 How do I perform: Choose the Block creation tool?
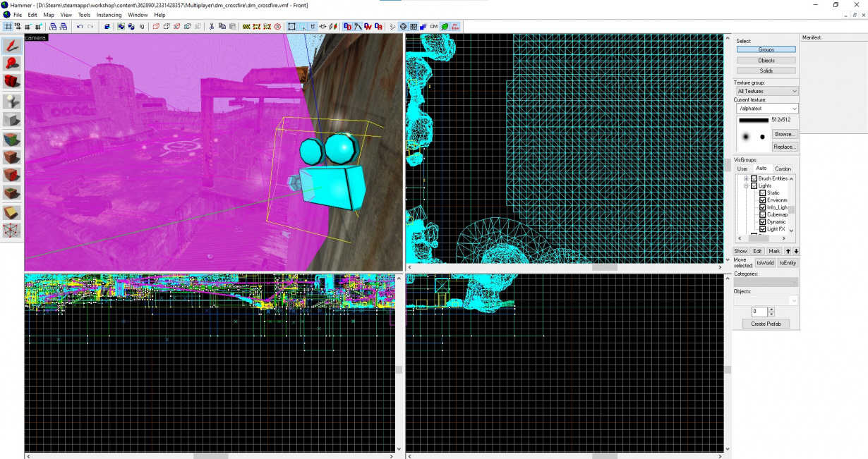click(x=11, y=120)
